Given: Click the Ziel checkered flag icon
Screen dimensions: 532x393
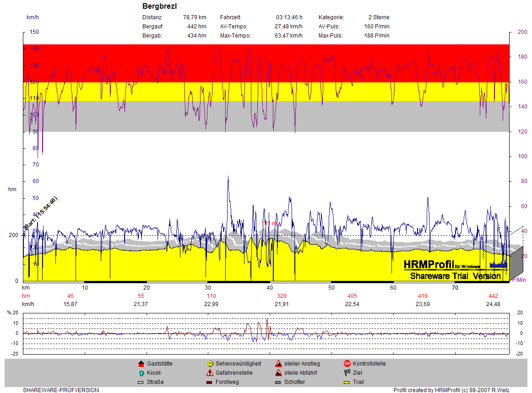Looking at the screenshot, I should pyautogui.click(x=347, y=373).
